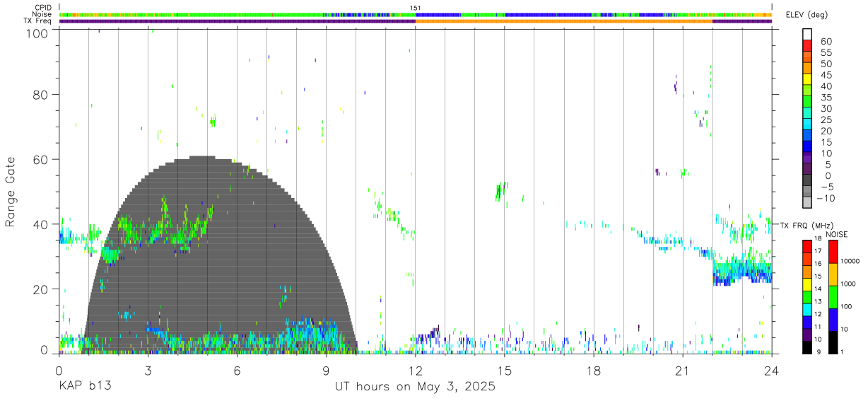Select the green NOISE swatch between 100 and 1000
The width and height of the screenshot is (868, 401).
[833, 296]
